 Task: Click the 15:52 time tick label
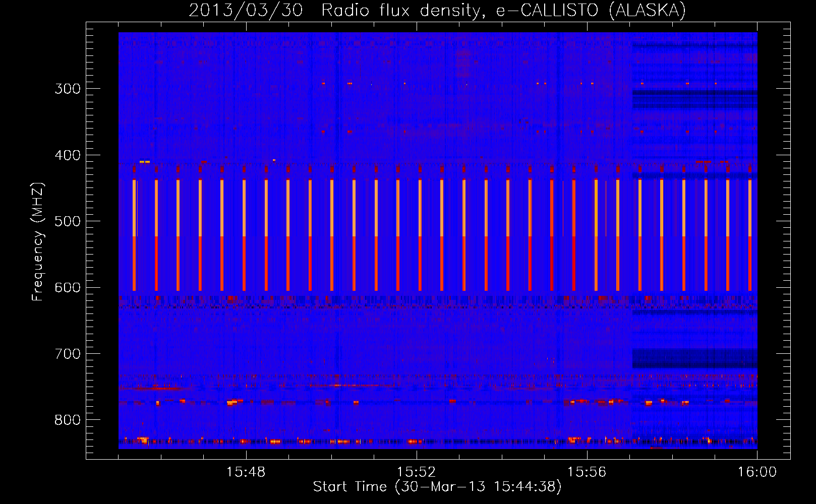tap(416, 472)
